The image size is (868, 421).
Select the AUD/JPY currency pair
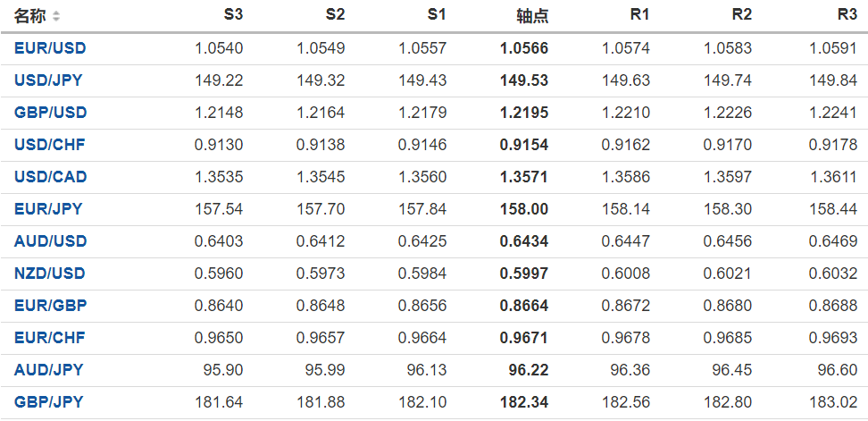click(x=48, y=370)
